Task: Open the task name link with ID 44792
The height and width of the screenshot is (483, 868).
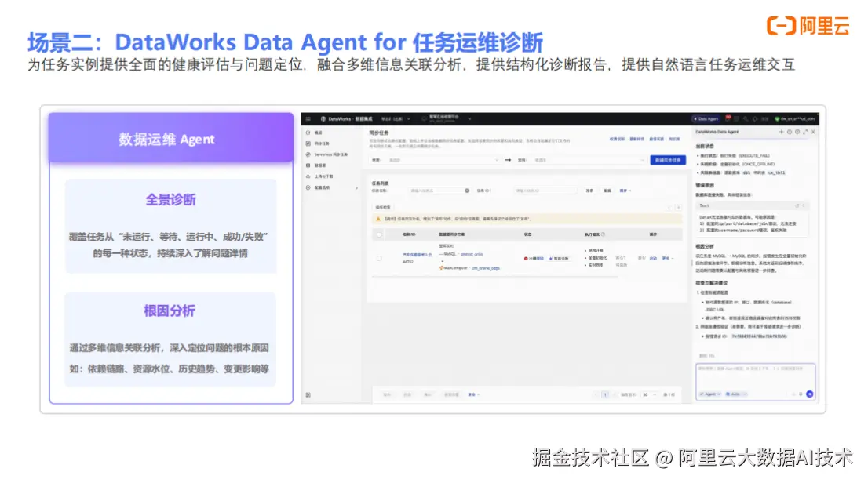Action: (x=417, y=255)
